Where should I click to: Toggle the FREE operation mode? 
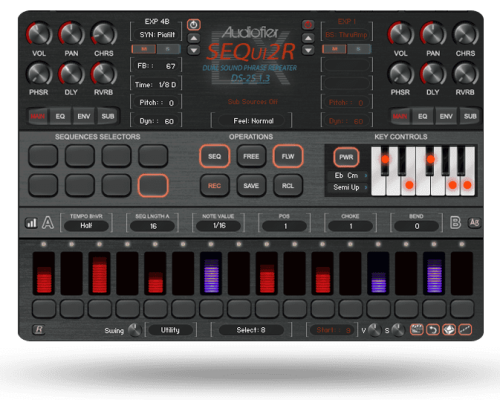coord(251,156)
